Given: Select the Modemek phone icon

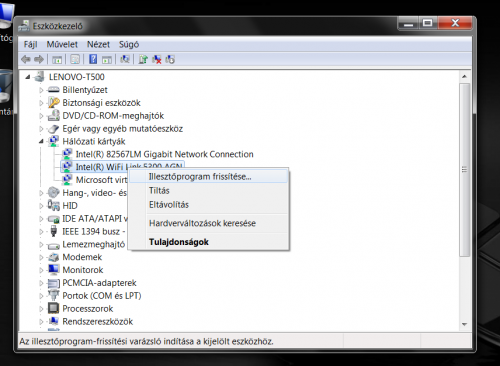Looking at the screenshot, I should tap(53, 257).
